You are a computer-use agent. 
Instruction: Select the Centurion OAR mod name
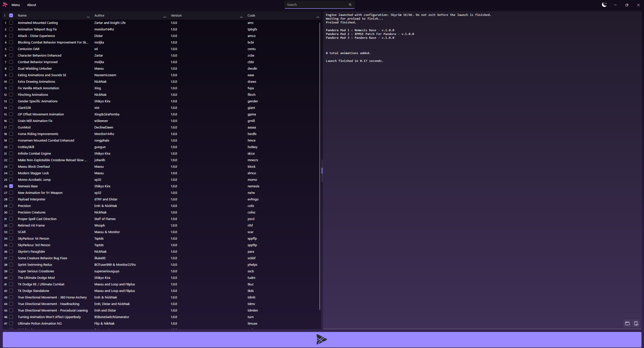(x=29, y=49)
